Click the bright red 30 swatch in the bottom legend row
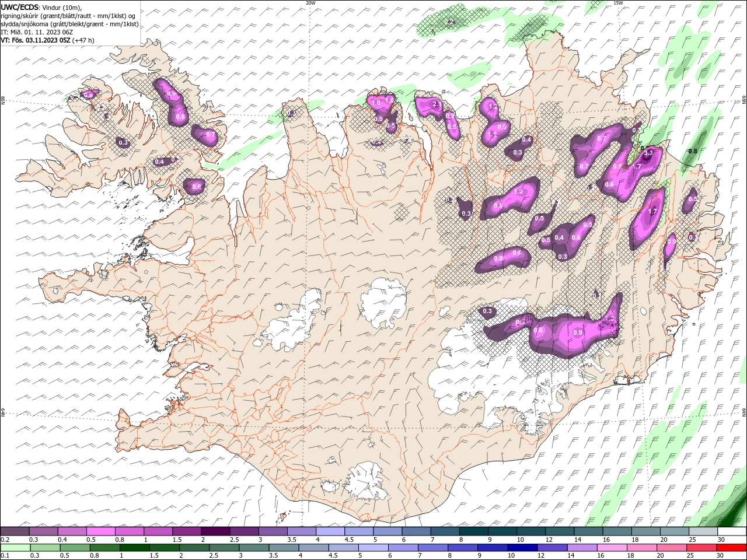The height and width of the screenshot is (560, 747). point(732,548)
